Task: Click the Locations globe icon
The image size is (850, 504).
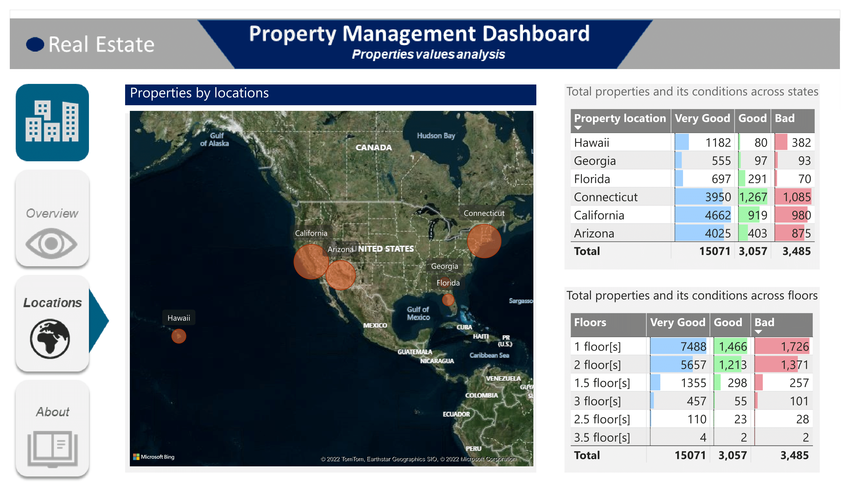Action: click(50, 338)
